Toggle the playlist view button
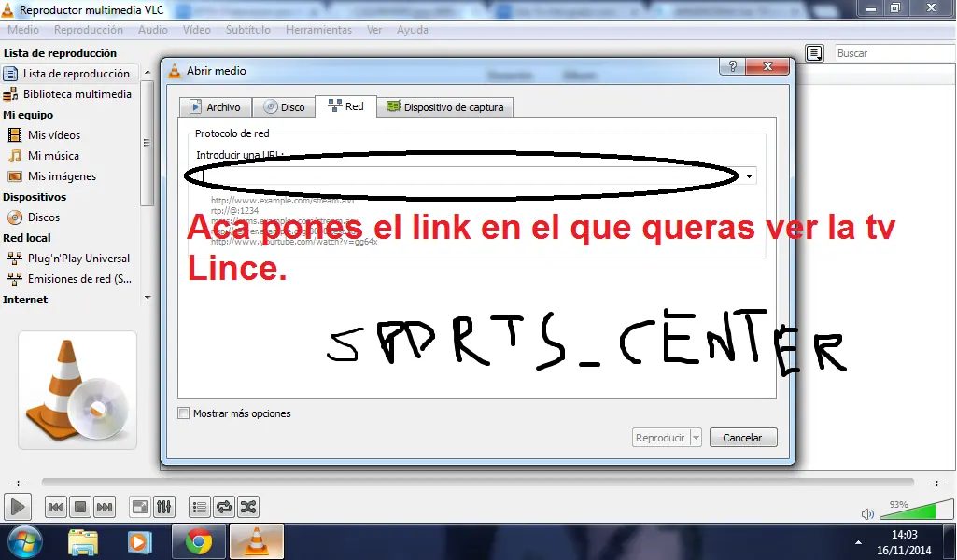This screenshot has width=957, height=560. pos(200,506)
